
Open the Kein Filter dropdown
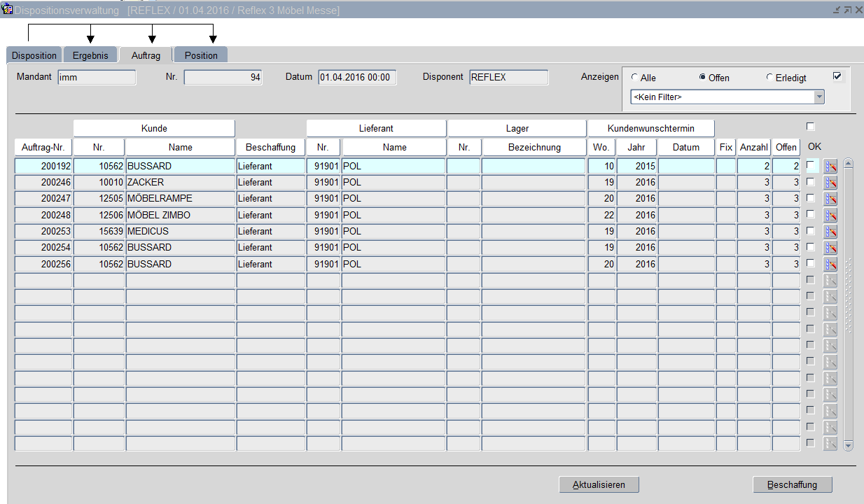pyautogui.click(x=818, y=97)
